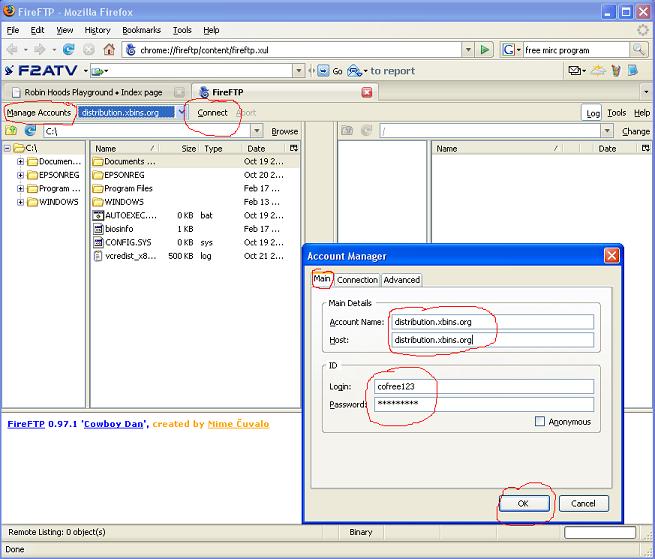Viewport: 655px width, 559px height.
Task: Open the Edit menu
Action: pos(37,30)
